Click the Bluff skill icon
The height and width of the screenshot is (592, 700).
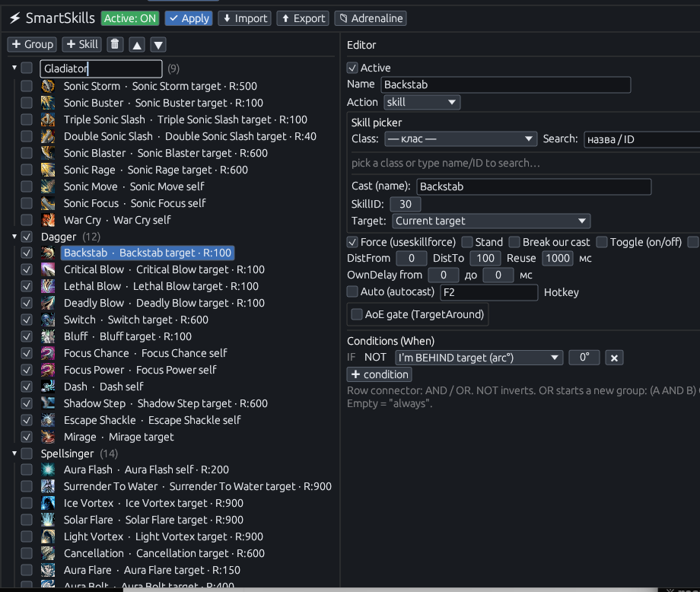click(x=48, y=336)
